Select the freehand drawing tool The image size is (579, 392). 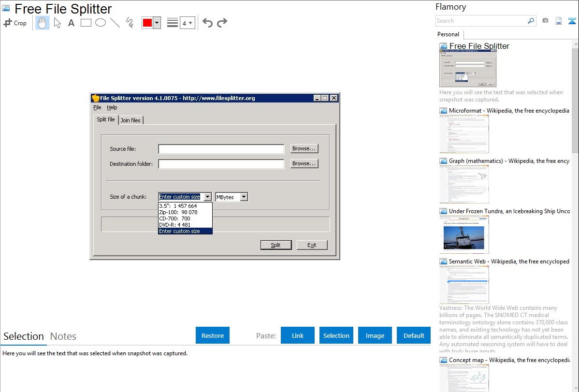coord(130,23)
